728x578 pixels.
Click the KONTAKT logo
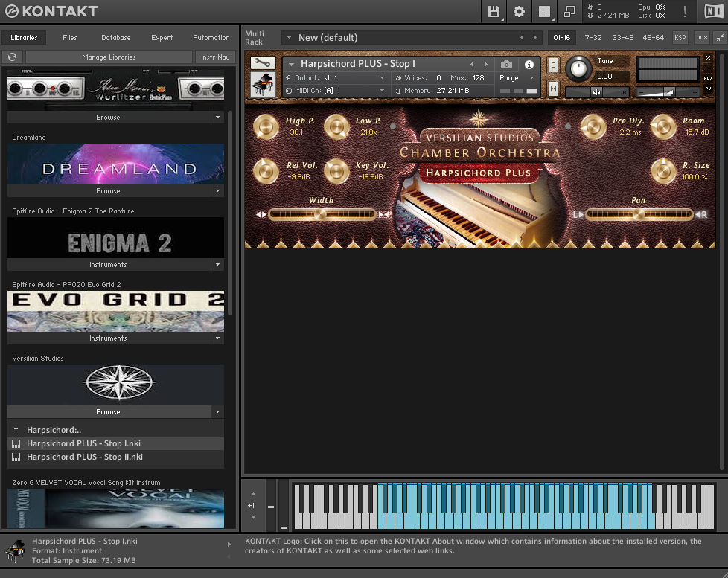coord(51,11)
